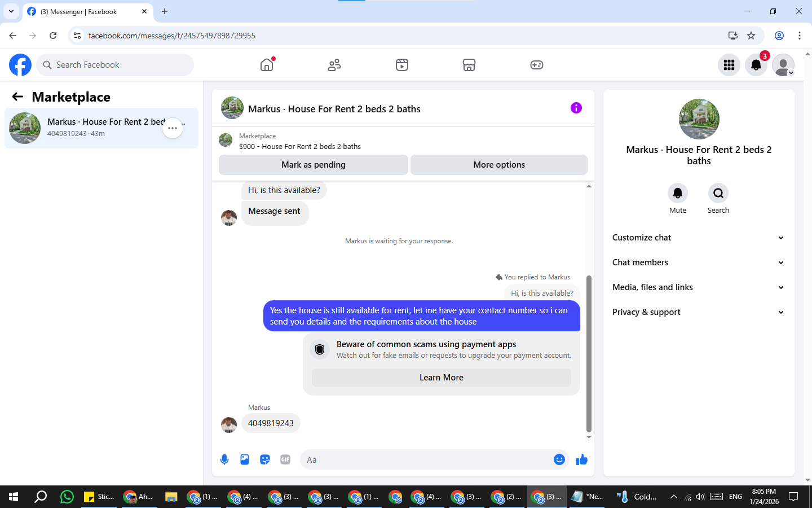This screenshot has width=812, height=508.
Task: Open the Gaming controller icon
Action: click(x=537, y=65)
